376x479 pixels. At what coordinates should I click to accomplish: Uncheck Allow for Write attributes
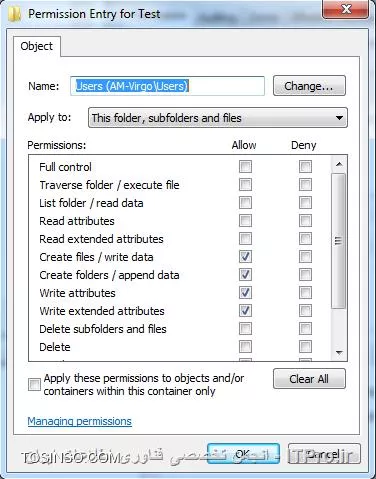(245, 293)
